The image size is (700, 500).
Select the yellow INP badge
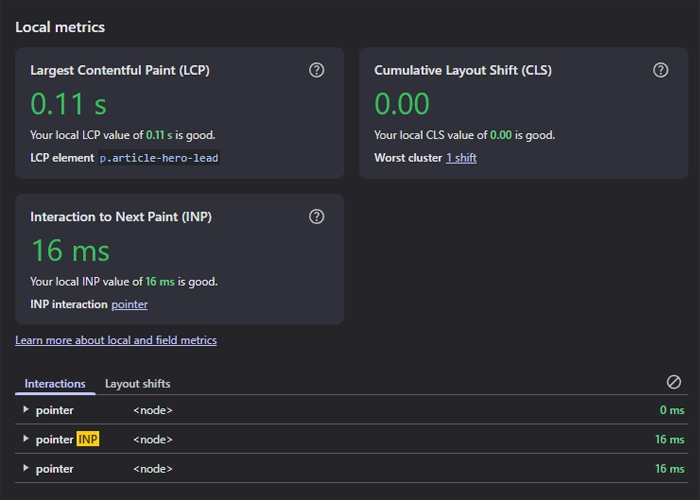point(88,439)
